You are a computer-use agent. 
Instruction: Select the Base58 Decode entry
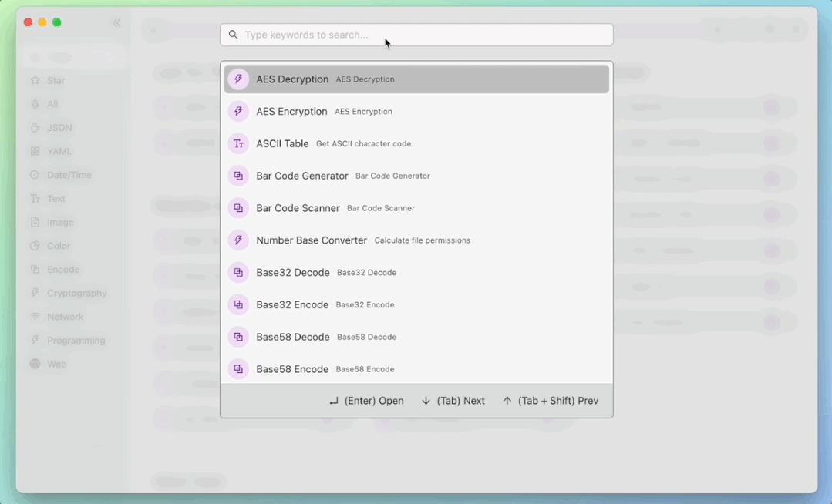(x=416, y=337)
